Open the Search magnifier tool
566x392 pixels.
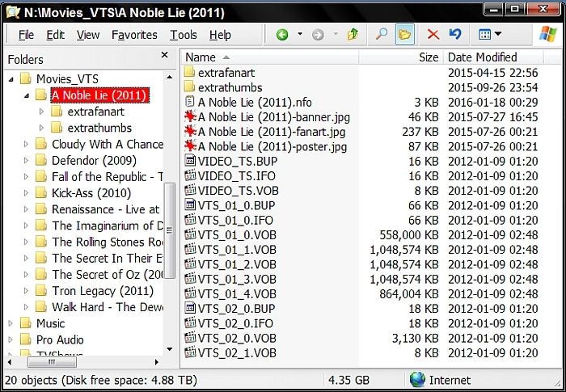pyautogui.click(x=381, y=34)
